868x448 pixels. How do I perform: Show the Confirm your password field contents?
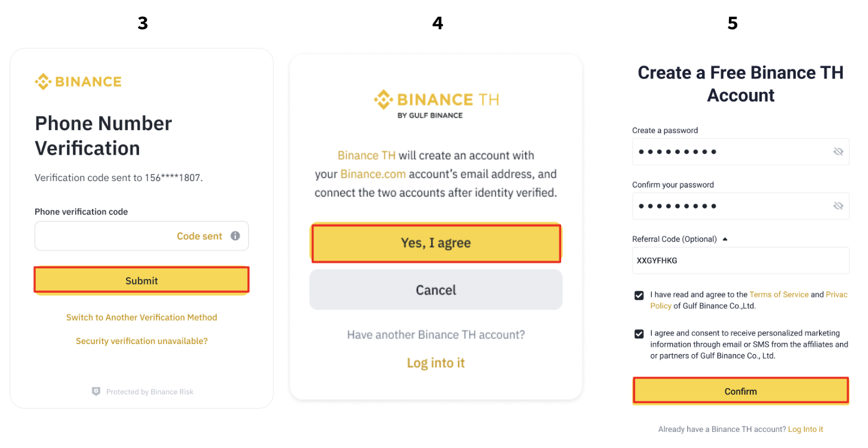point(838,206)
